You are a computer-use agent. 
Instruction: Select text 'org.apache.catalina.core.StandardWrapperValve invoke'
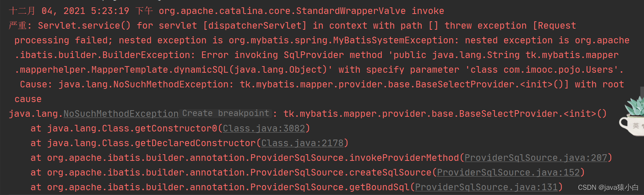[x=301, y=11]
